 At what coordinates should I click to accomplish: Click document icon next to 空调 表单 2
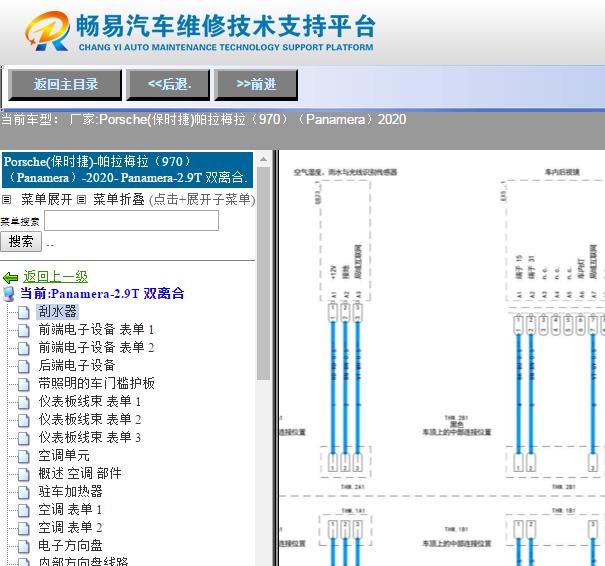pos(24,528)
